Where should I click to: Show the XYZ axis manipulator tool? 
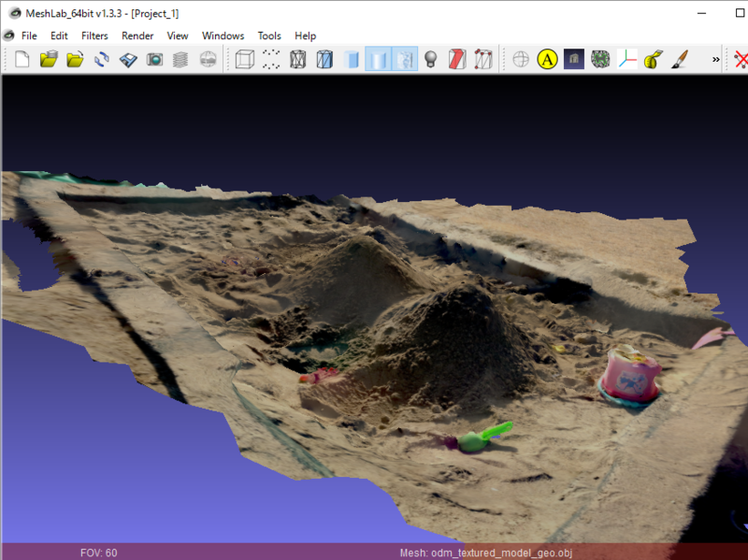coord(626,60)
